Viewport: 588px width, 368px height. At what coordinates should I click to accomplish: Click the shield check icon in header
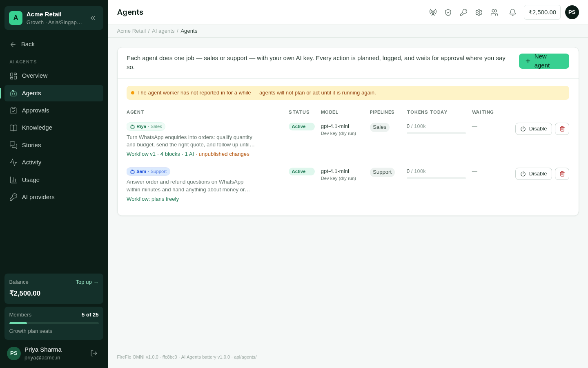[x=448, y=12]
